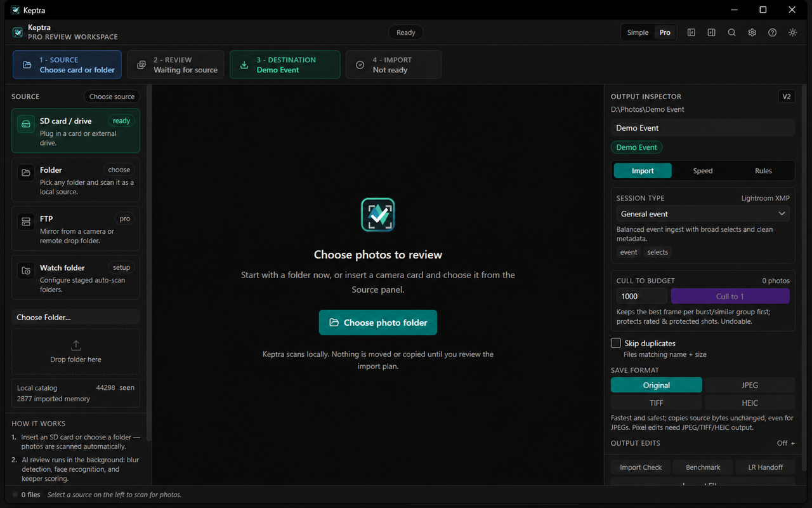The image size is (812, 508).
Task: Expand Output Edits with Off + control
Action: 786,443
